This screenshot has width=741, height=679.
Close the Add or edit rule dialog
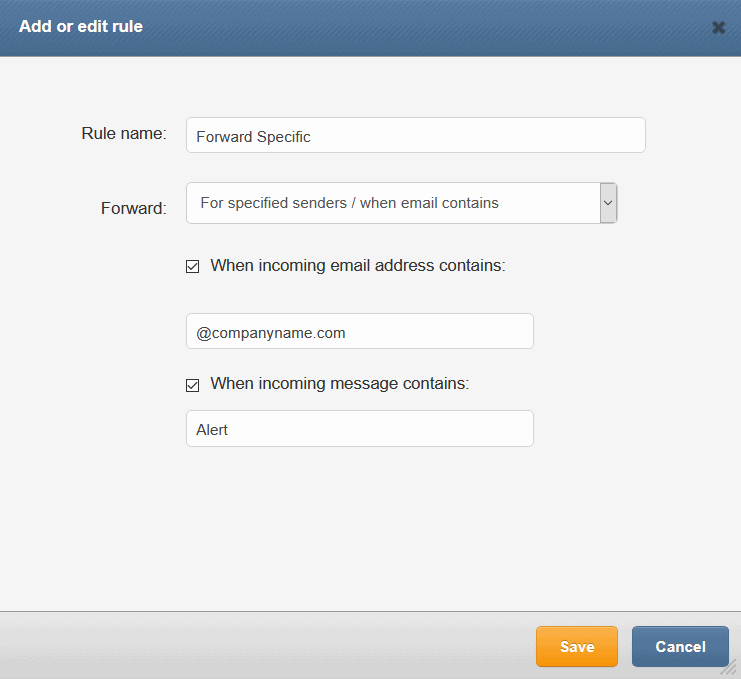point(718,27)
